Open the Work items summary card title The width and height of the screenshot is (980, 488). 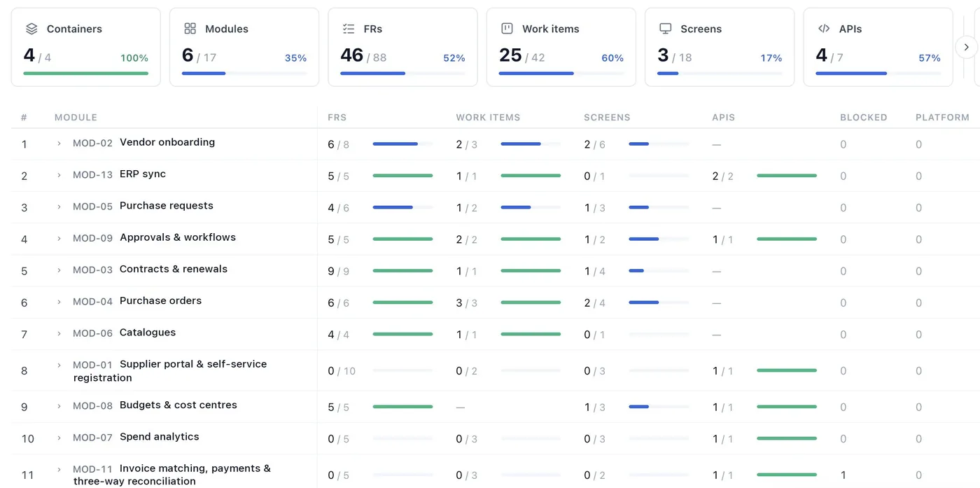tap(551, 29)
